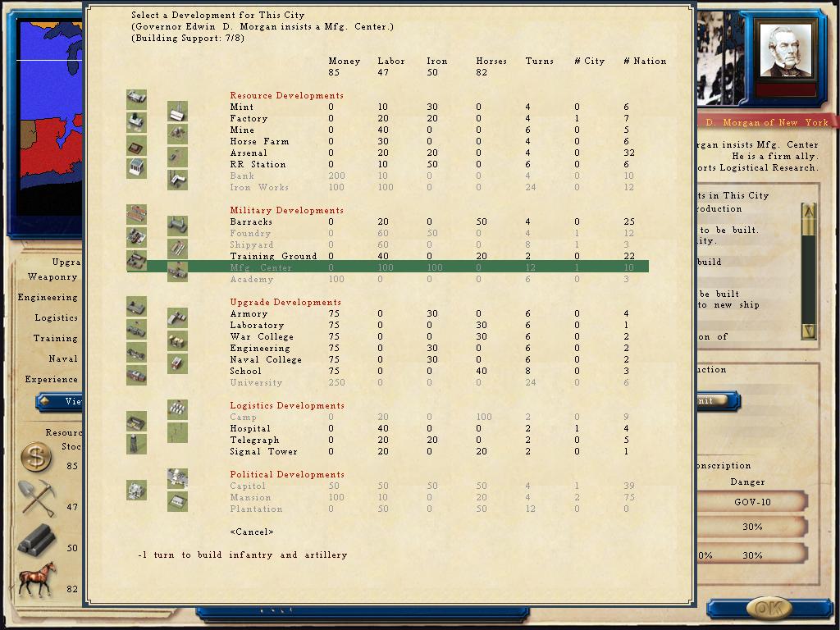
Task: Click the Barracks building icon
Action: (x=137, y=214)
